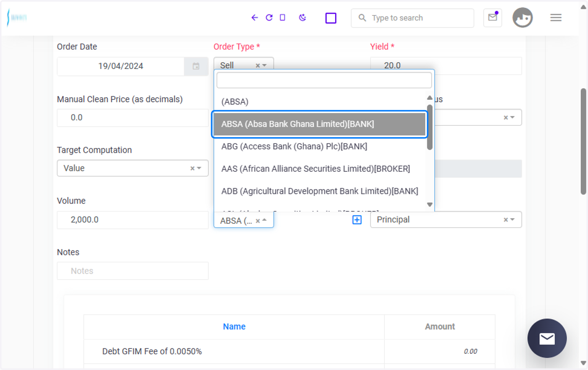
Task: Click the refresh icon in header
Action: tap(269, 18)
